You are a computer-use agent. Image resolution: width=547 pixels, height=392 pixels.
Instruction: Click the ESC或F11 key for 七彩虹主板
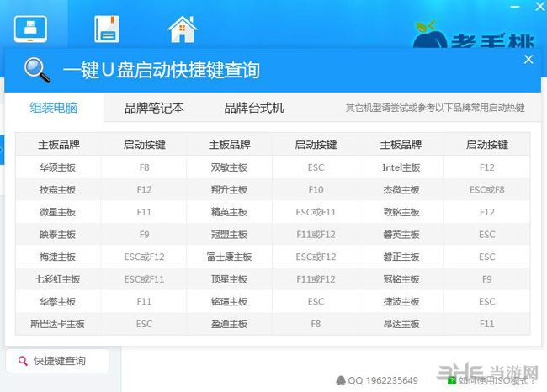pos(144,279)
